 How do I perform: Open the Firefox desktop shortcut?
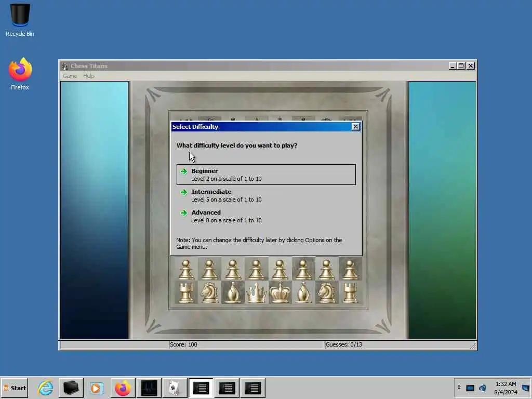20,74
